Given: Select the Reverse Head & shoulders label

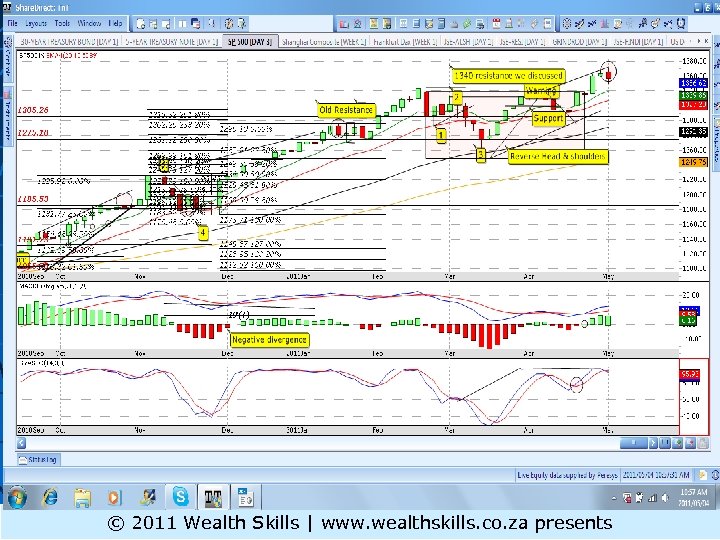Looking at the screenshot, I should coord(557,156).
